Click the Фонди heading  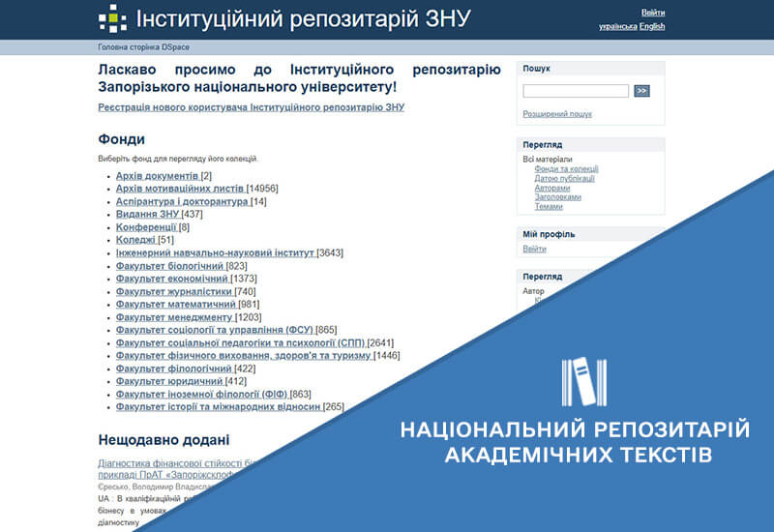[x=122, y=139]
